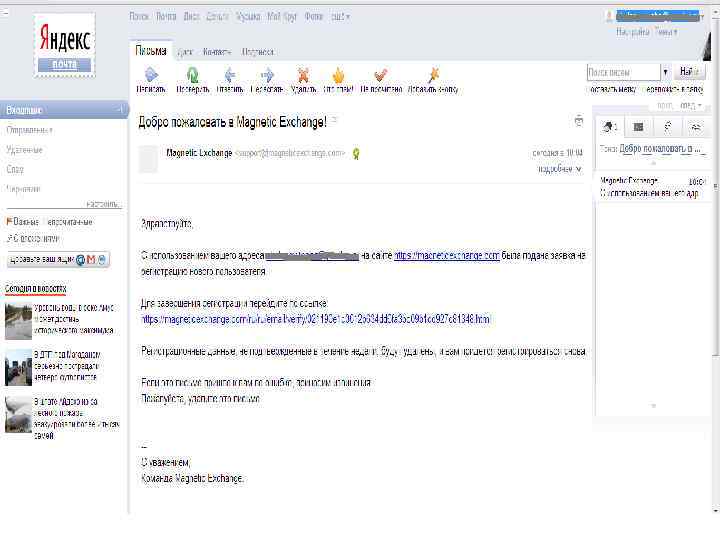Open the Черновики folder
The height and width of the screenshot is (540, 720).
click(23, 189)
